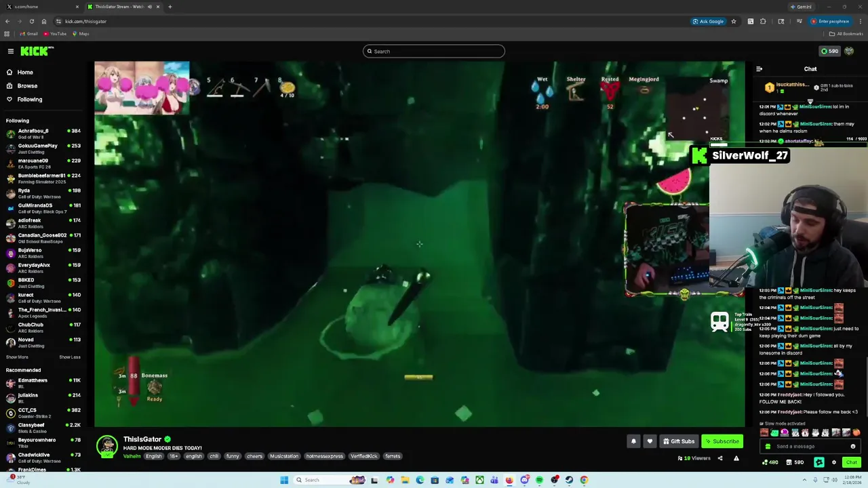The width and height of the screenshot is (868, 488).
Task: Expand Show More in Following list
Action: [17, 357]
